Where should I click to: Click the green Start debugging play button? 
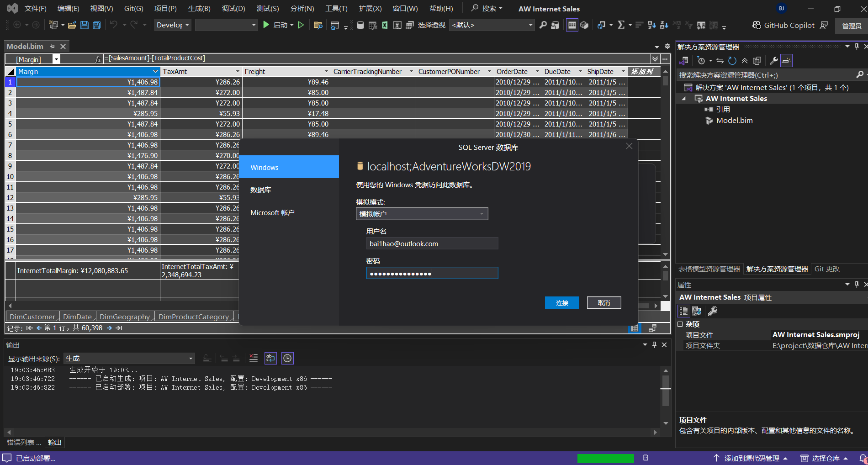[x=266, y=25]
